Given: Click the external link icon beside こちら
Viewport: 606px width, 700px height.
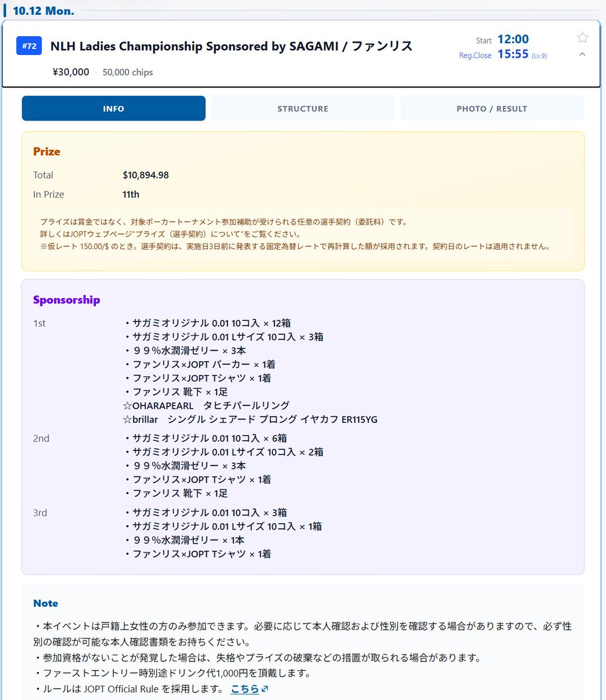Looking at the screenshot, I should [x=264, y=689].
